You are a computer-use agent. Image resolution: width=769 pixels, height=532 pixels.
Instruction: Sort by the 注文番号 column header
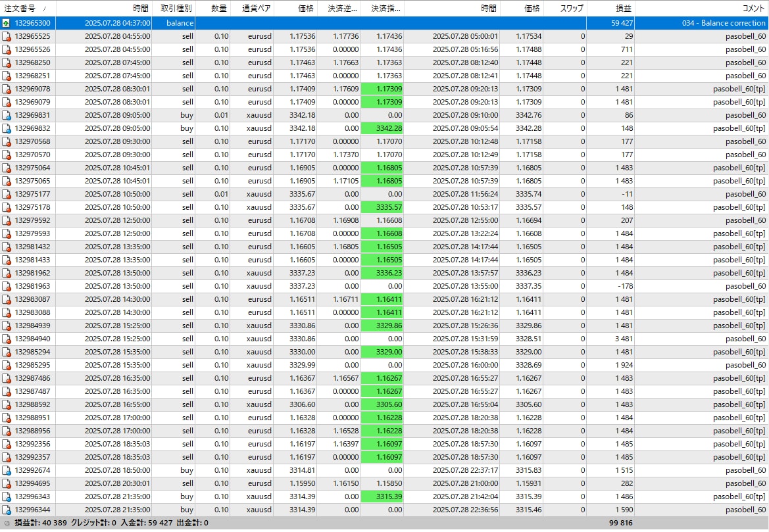[28, 9]
